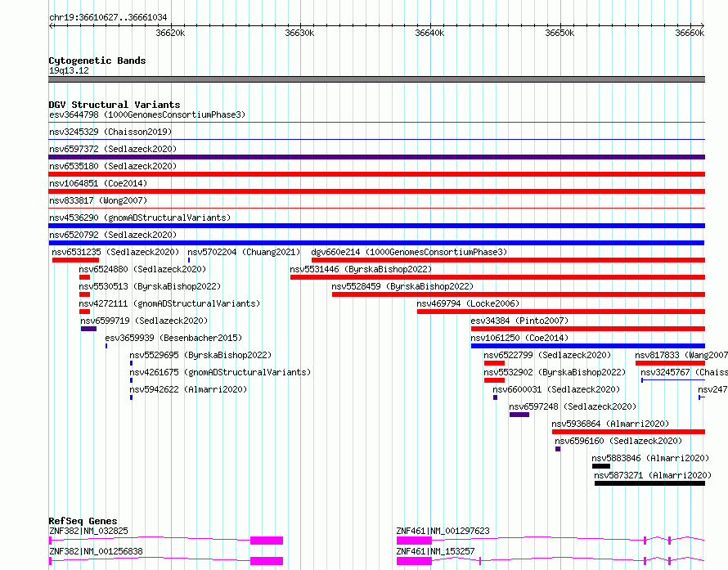Click the nsv6531235 (Sedlazeck2020) label

pyautogui.click(x=115, y=252)
